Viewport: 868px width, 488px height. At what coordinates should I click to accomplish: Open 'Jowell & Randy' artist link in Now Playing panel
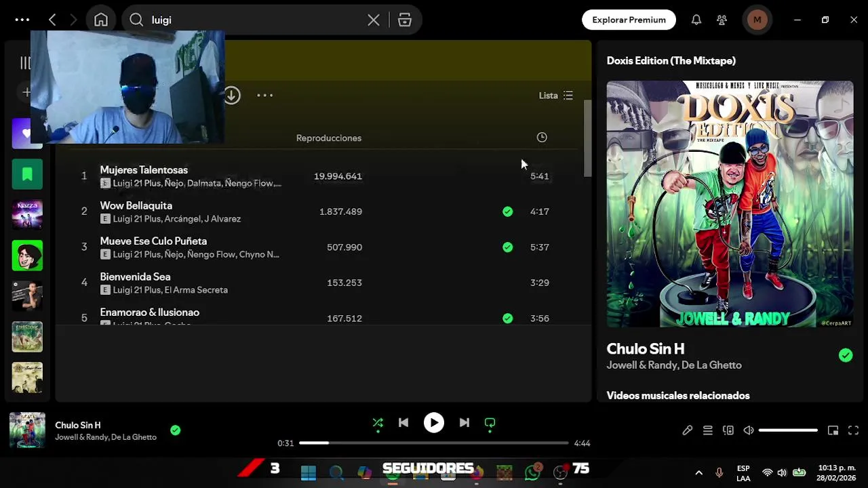pos(642,365)
